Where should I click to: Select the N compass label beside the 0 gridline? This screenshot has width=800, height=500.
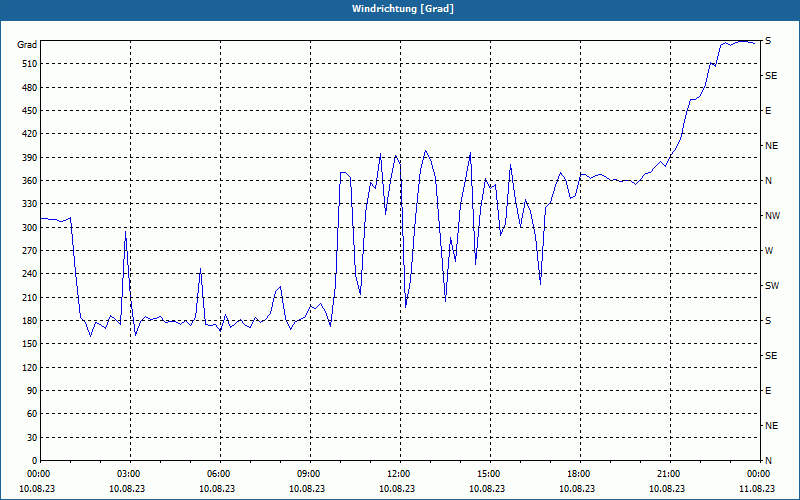point(768,461)
